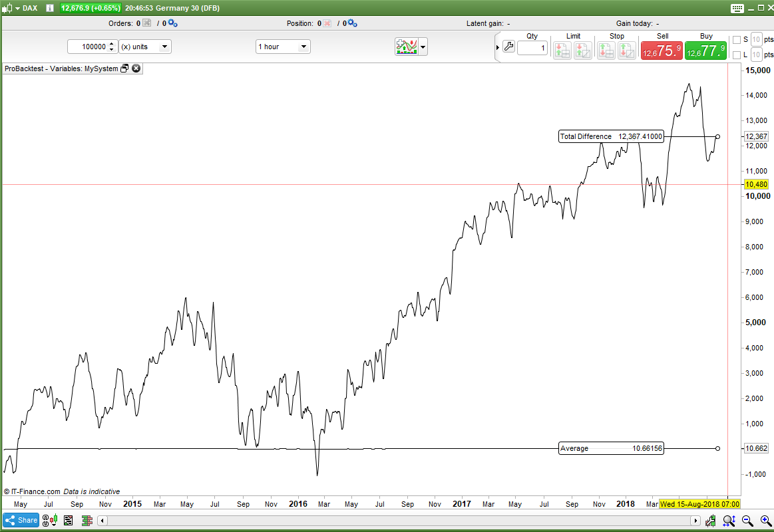The width and height of the screenshot is (774, 532).
Task: Open the Orders settings gear icon
Action: pos(172,23)
